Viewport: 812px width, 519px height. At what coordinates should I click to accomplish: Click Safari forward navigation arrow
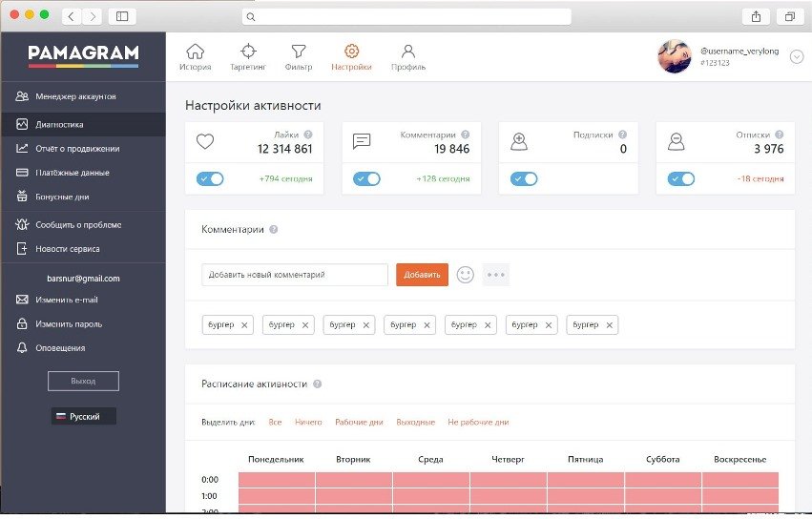(x=93, y=16)
